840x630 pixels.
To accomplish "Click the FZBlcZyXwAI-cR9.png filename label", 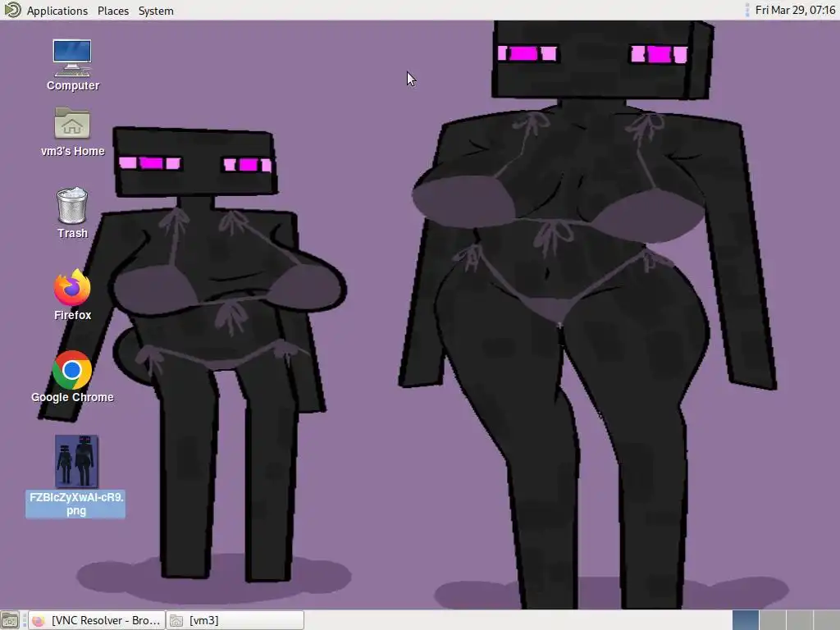I will pyautogui.click(x=75, y=504).
